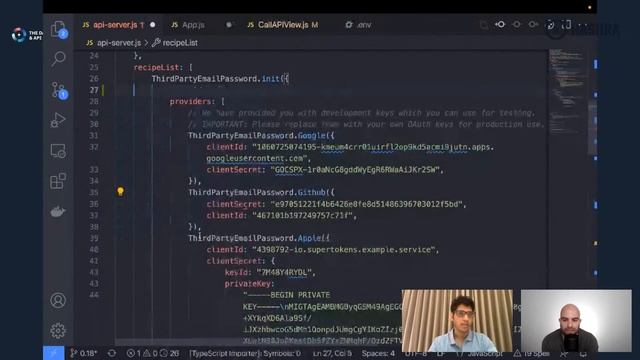This screenshot has width=640, height=360.
Task: Click Ln 27, Col 5 in status bar
Action: (x=332, y=353)
